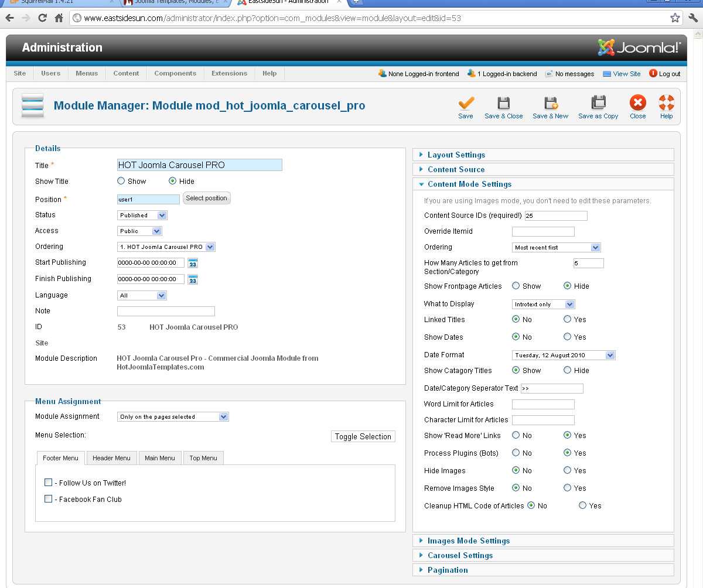This screenshot has width=703, height=588.
Task: Click the browser back arrow
Action: (10, 18)
